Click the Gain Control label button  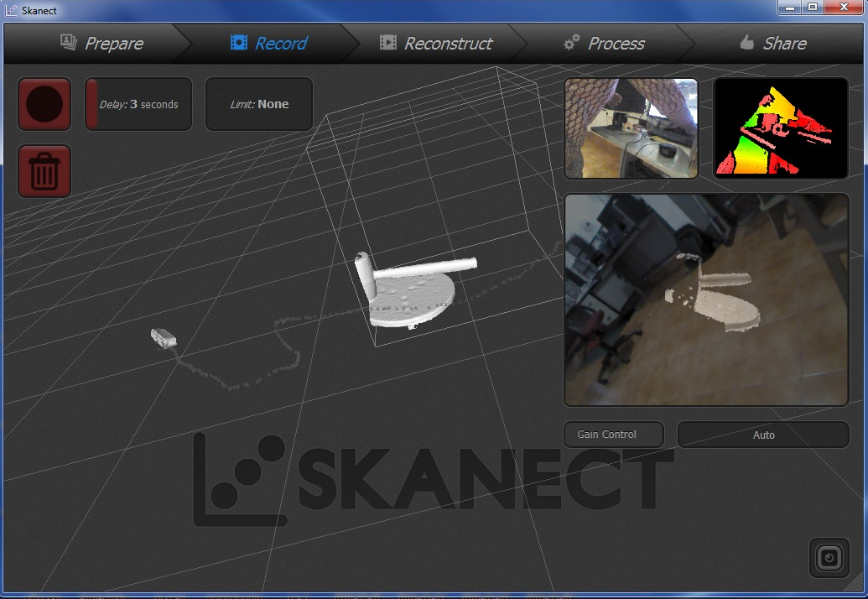tap(613, 435)
